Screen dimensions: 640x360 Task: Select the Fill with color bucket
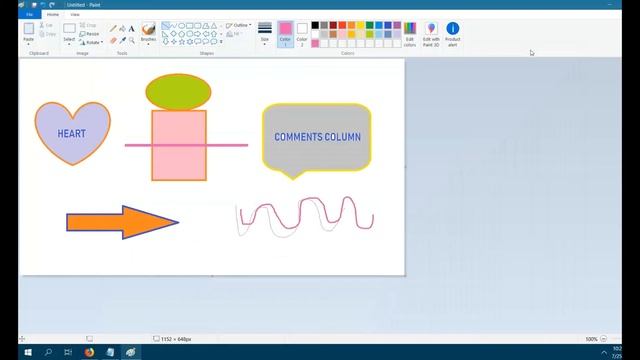point(122,29)
